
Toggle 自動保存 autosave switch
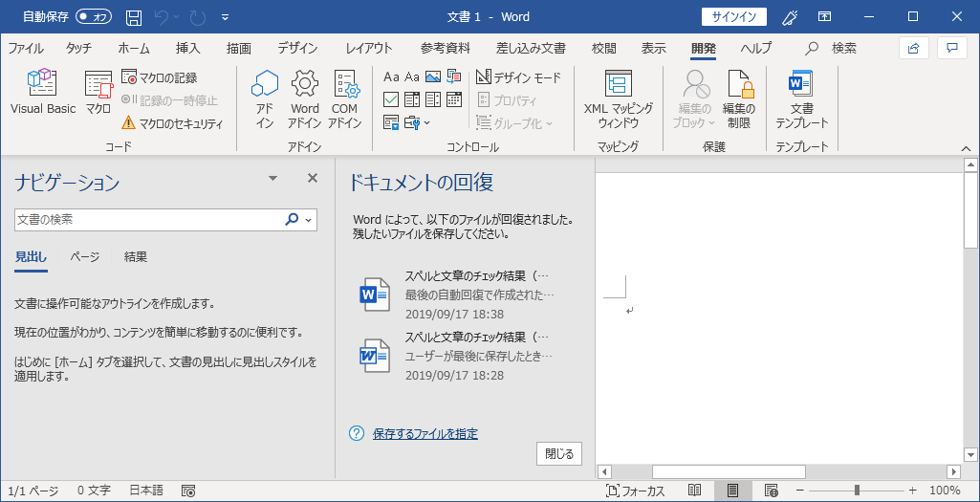point(93,17)
